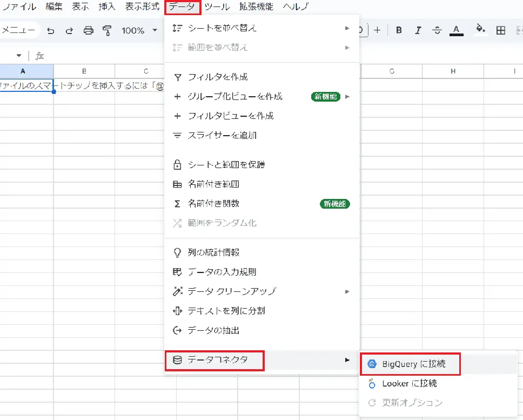The width and height of the screenshot is (523, 420).
Task: Open the ファイル menu
Action: [x=19, y=6]
